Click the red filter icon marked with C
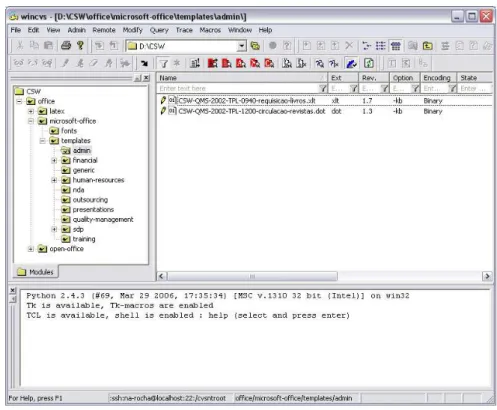 [269, 63]
